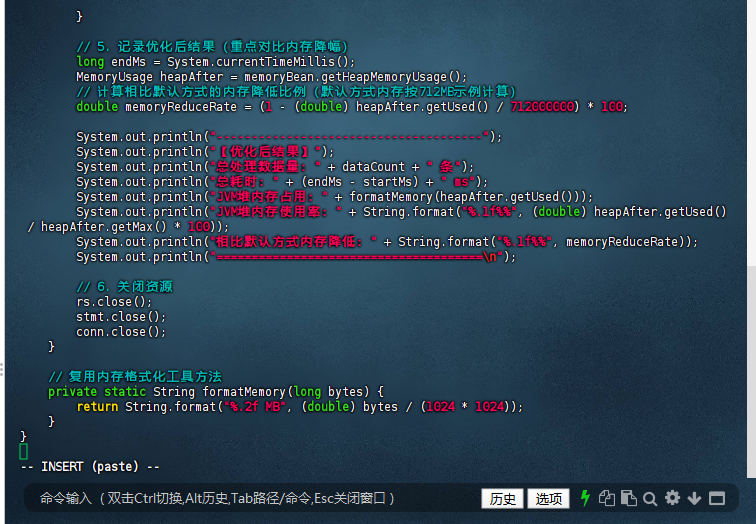The height and width of the screenshot is (524, 756).
Task: Click 'long endMs = System.currentTimeMillis();' line
Action: click(216, 62)
